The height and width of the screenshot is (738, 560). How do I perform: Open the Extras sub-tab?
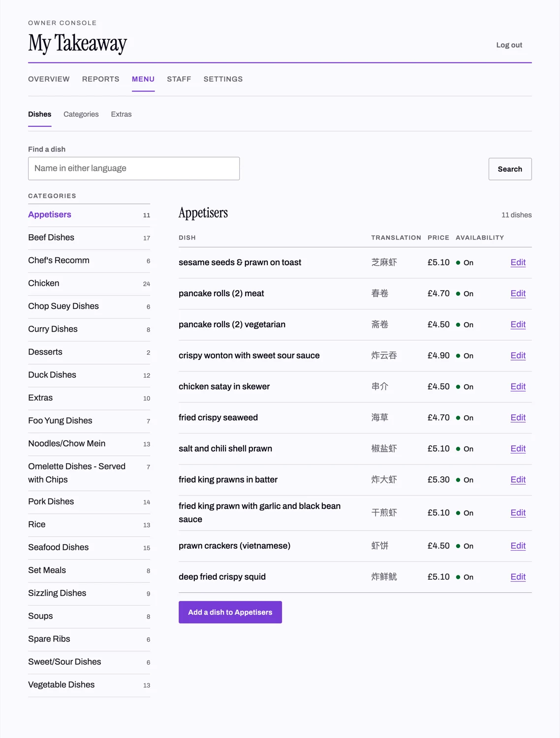122,114
